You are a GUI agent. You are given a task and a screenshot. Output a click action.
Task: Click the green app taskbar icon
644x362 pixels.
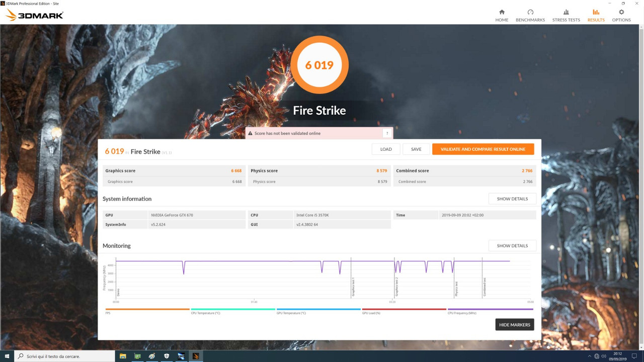click(137, 356)
